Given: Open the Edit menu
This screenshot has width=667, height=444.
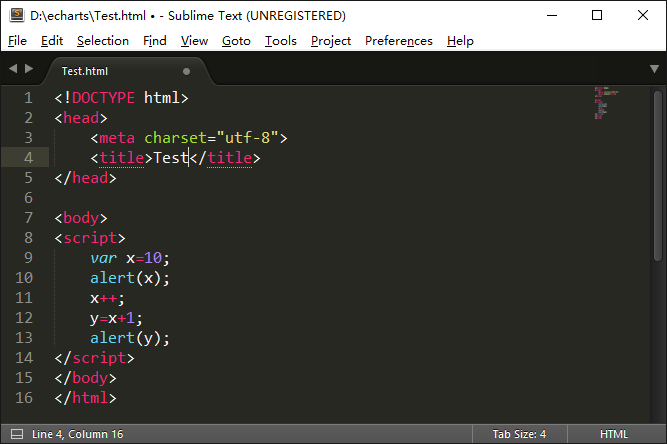Looking at the screenshot, I should (52, 41).
